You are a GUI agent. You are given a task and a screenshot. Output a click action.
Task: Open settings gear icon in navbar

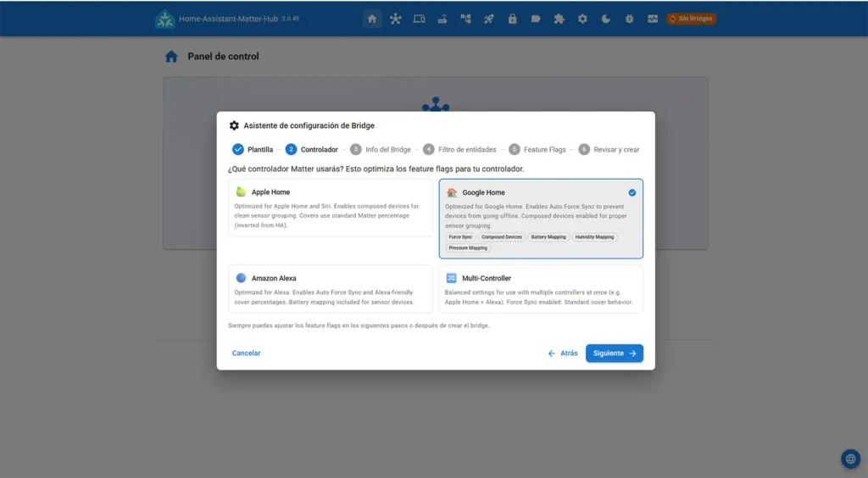pyautogui.click(x=582, y=19)
